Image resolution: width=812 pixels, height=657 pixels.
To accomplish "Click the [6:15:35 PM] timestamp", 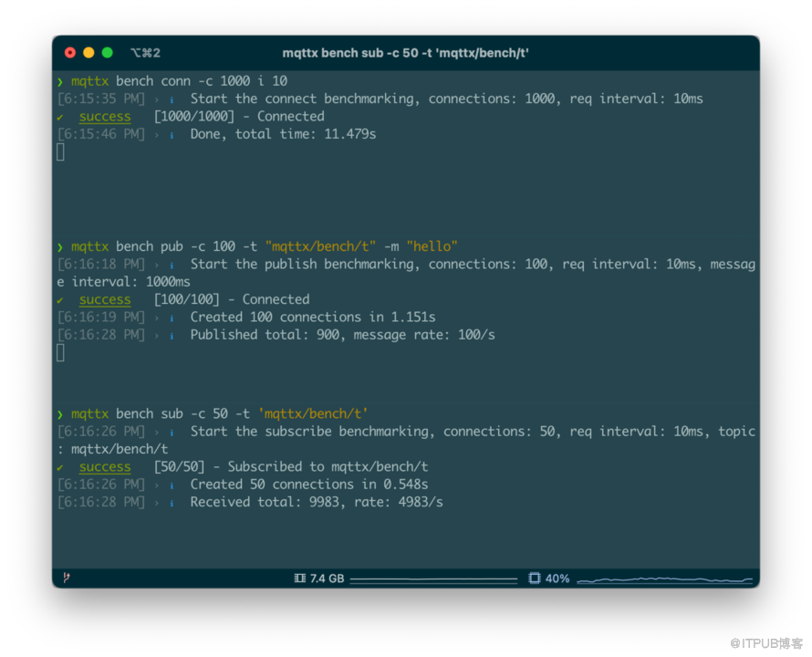I will [x=101, y=99].
